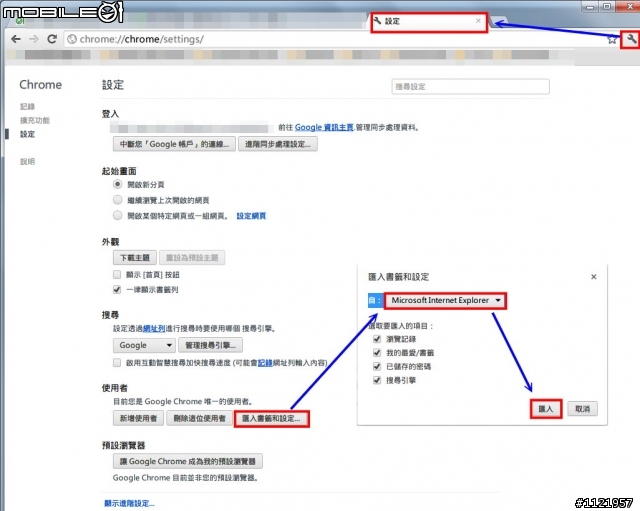Image resolution: width=640 pixels, height=511 pixels.
Task: Select 繼續瀏覽上次開啟的網頁 radio option
Action: point(118,200)
